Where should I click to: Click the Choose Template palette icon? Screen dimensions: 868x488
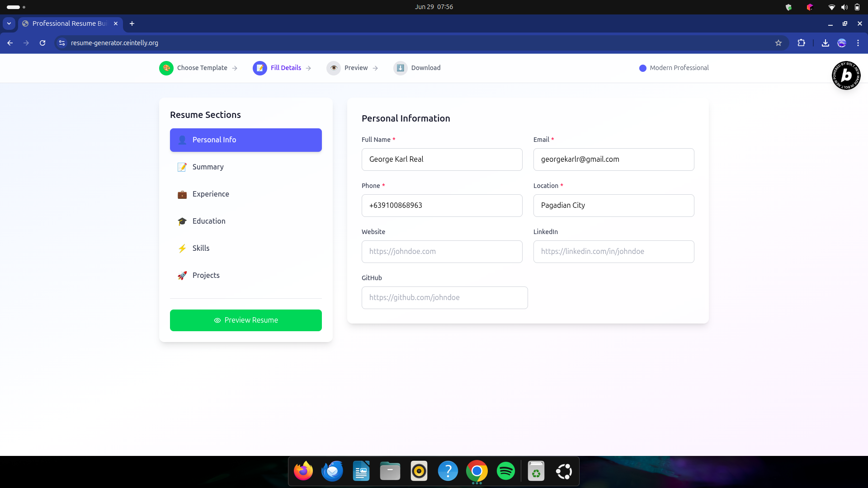pos(166,68)
